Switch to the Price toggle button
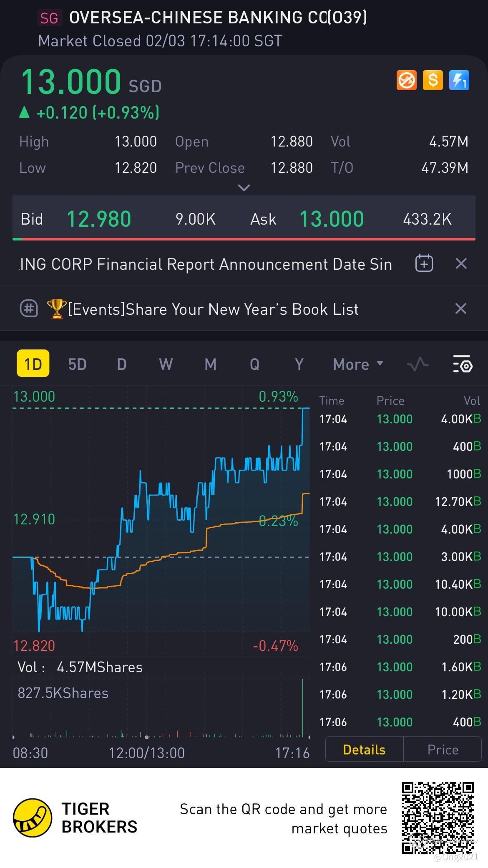This screenshot has height=868, width=488. [443, 750]
